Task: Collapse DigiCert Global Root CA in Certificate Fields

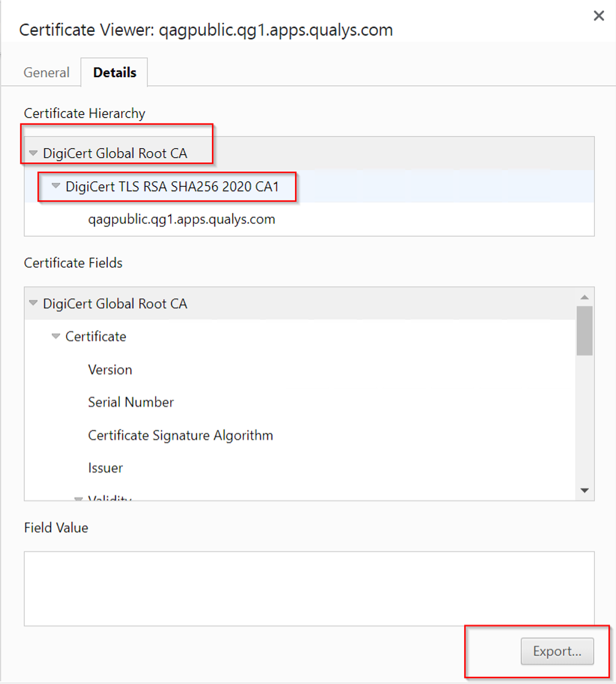Action: tap(34, 303)
